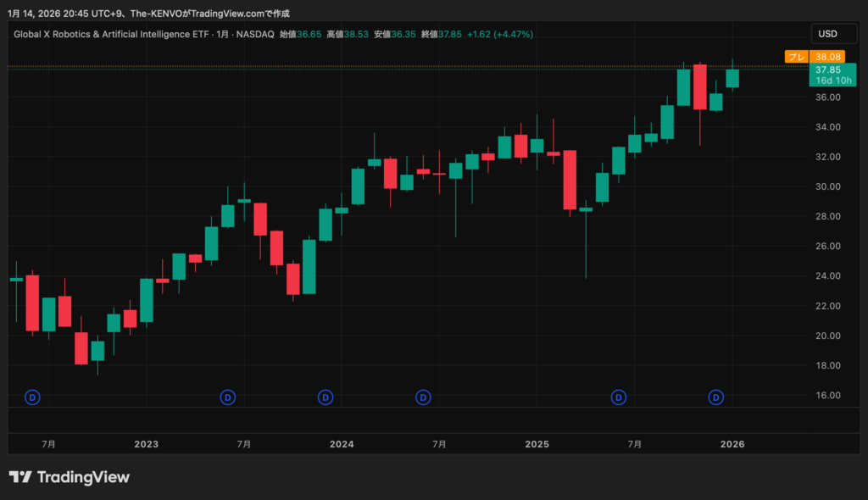Image resolution: width=868 pixels, height=500 pixels.
Task: Click the 2023 label on the time axis
Action: coord(146,444)
